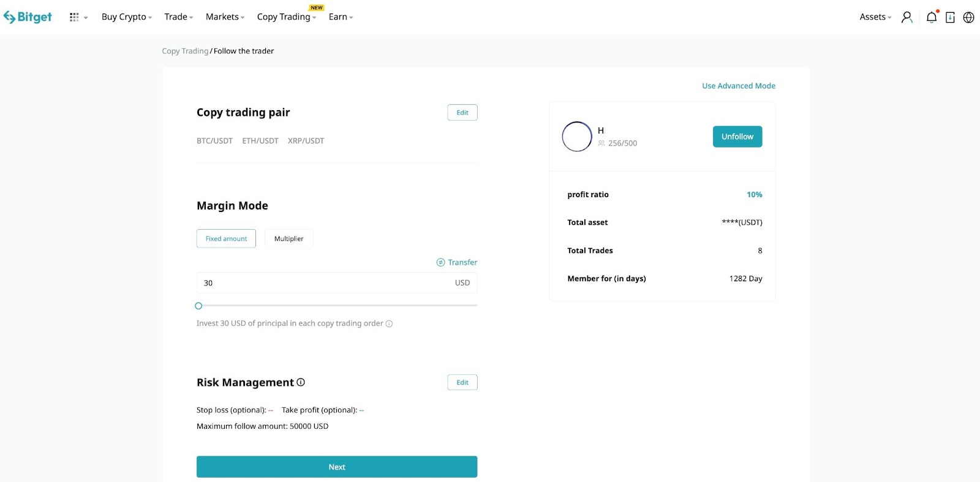Click the 30 USD amount input field
The height and width of the screenshot is (482, 980).
pos(325,283)
